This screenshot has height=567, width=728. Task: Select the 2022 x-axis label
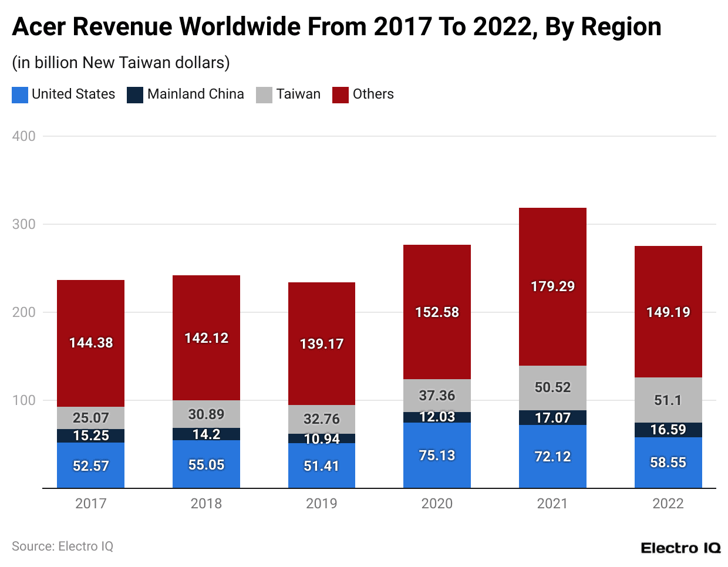coord(668,504)
